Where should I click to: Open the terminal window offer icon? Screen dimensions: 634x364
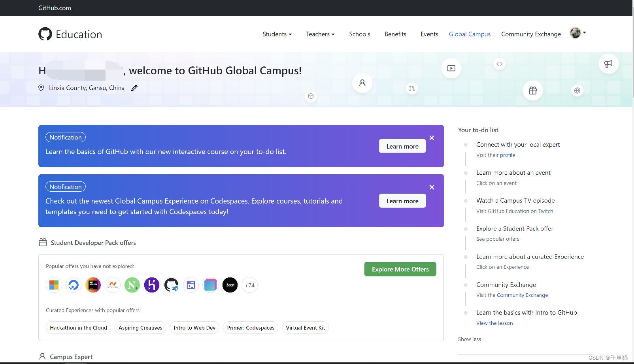(x=191, y=285)
